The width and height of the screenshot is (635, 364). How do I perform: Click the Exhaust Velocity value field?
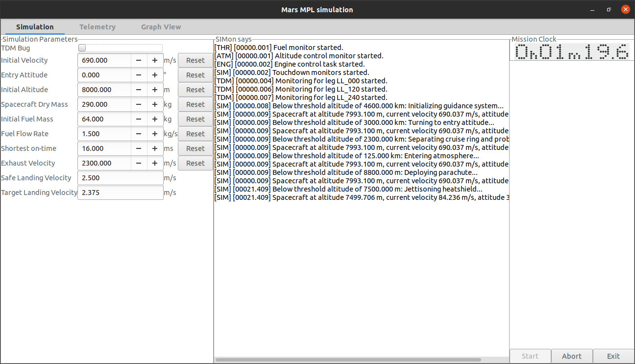(x=104, y=163)
